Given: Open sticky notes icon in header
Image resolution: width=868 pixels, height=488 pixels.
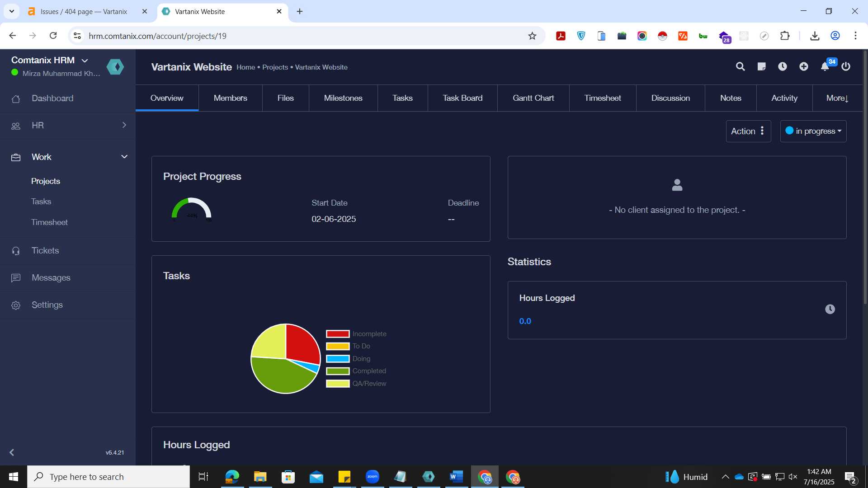Looking at the screenshot, I should pos(761,67).
